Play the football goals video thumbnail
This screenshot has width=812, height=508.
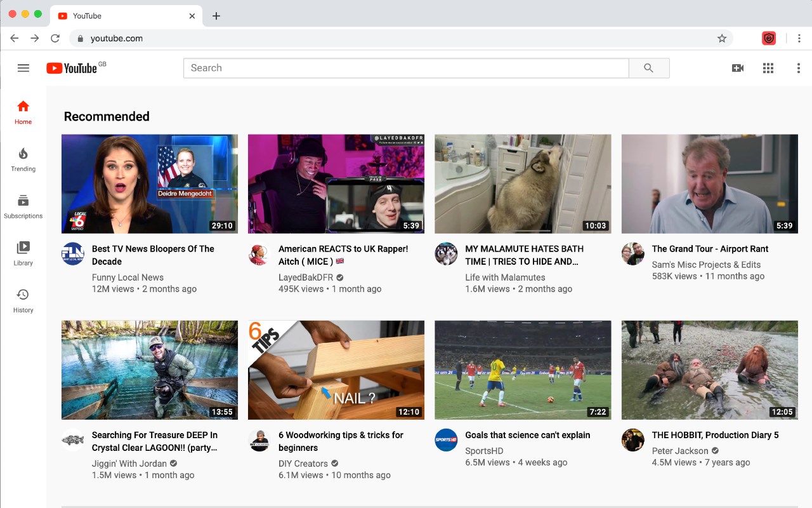coord(523,370)
